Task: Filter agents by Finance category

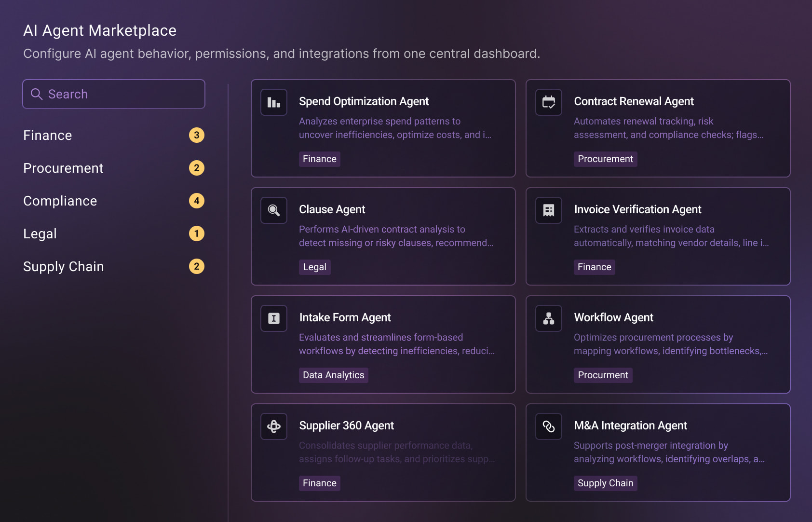Action: 48,136
